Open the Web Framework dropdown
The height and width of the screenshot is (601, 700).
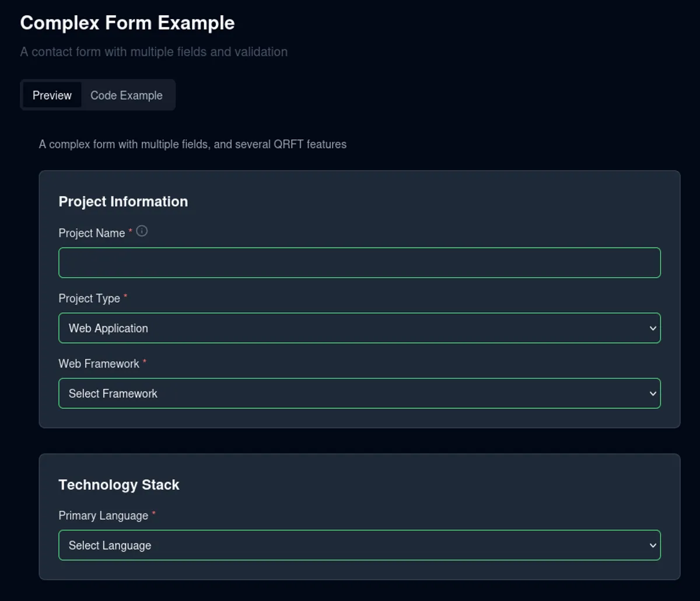359,393
